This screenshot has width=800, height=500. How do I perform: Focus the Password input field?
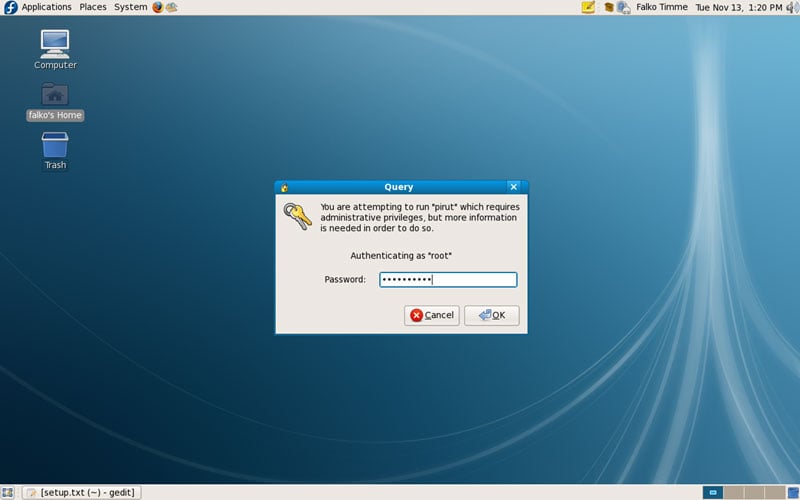click(x=448, y=280)
